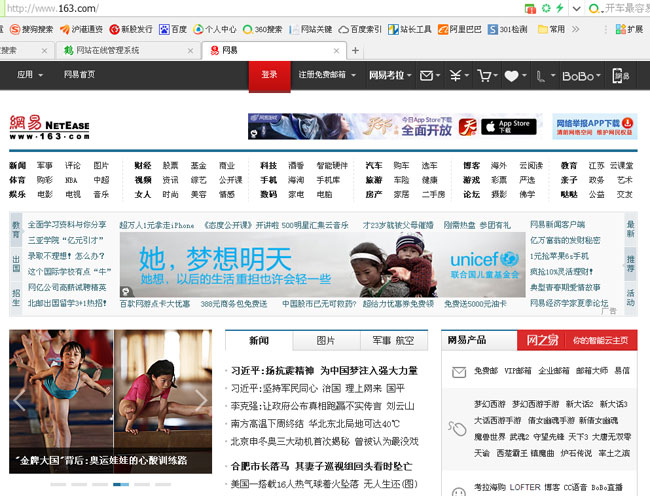650x496 pixels.
Task: Click the green refresh icon in address bar
Action: pyautogui.click(x=546, y=8)
